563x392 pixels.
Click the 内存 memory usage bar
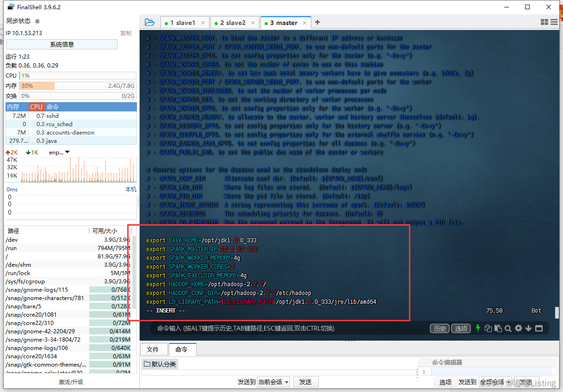click(x=78, y=86)
